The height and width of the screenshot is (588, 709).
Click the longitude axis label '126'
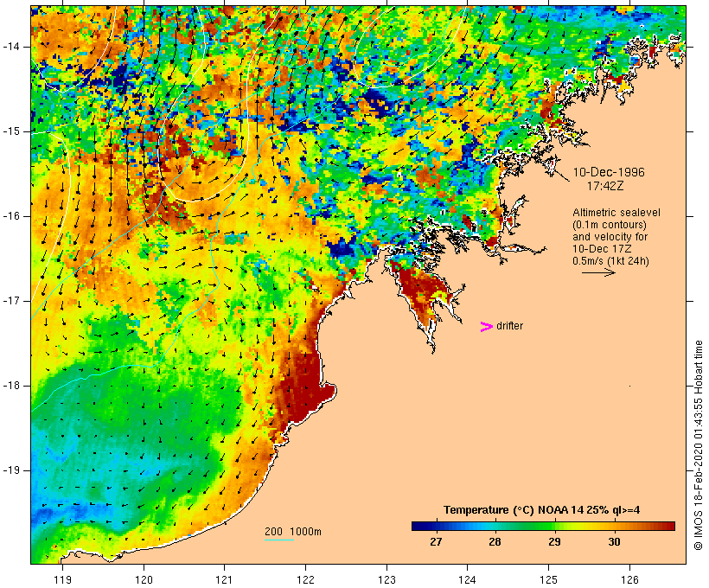[629, 580]
